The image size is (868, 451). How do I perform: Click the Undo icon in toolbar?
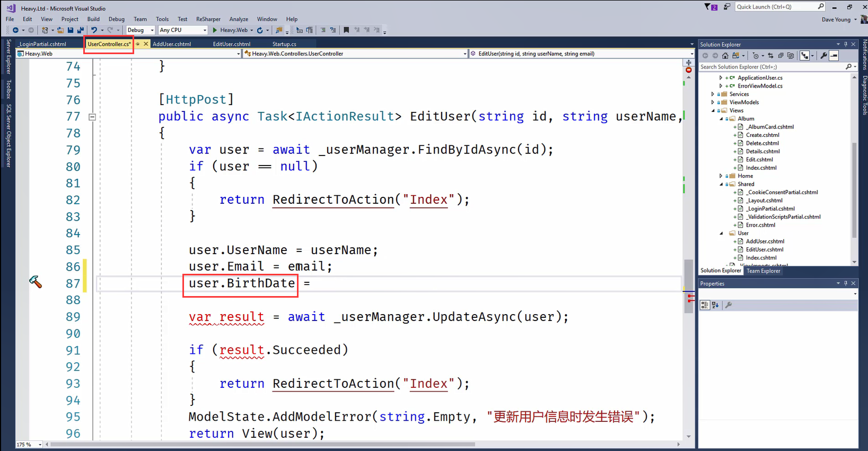(94, 30)
